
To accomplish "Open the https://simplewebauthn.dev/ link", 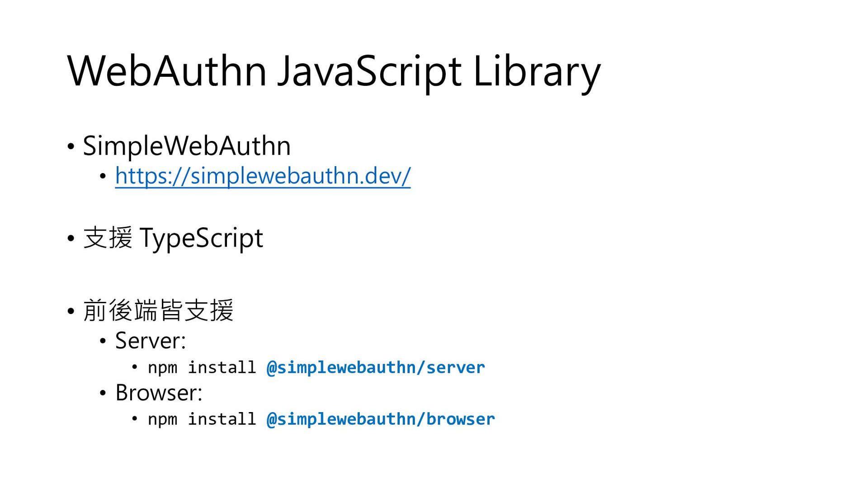I will coord(263,176).
